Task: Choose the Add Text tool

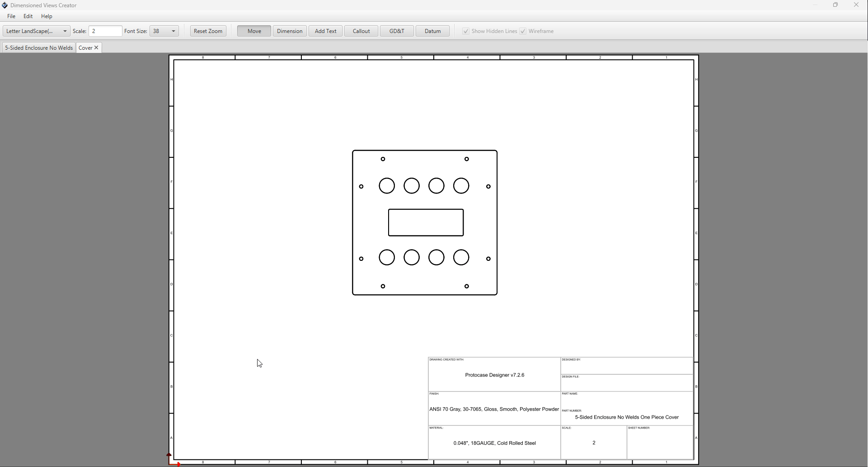Action: click(x=325, y=31)
